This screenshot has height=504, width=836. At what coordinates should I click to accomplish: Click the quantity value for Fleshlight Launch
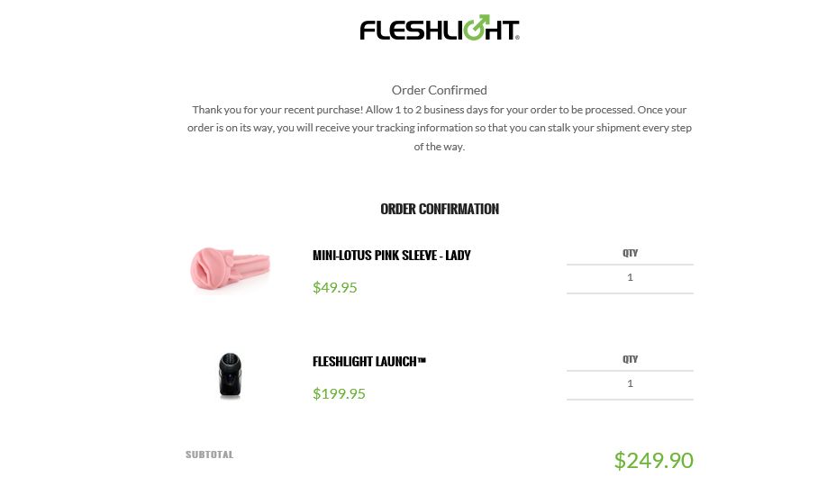[x=630, y=384]
